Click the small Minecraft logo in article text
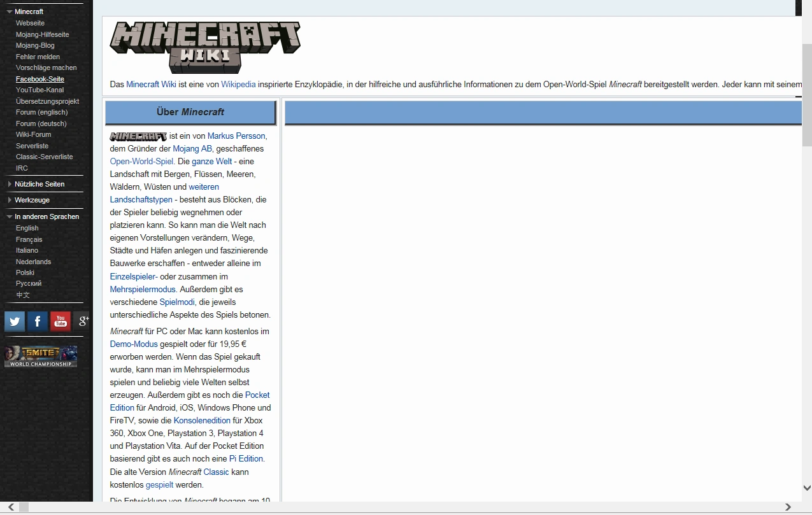The width and height of the screenshot is (812, 515). [138, 136]
